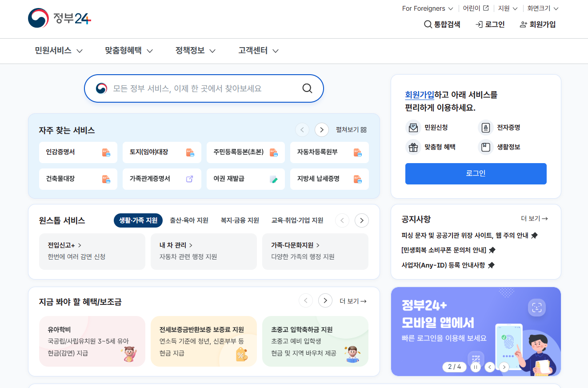Open 더 보기 in the 공지사항 section
Image resolution: width=588 pixels, height=388 pixels.
coord(535,218)
